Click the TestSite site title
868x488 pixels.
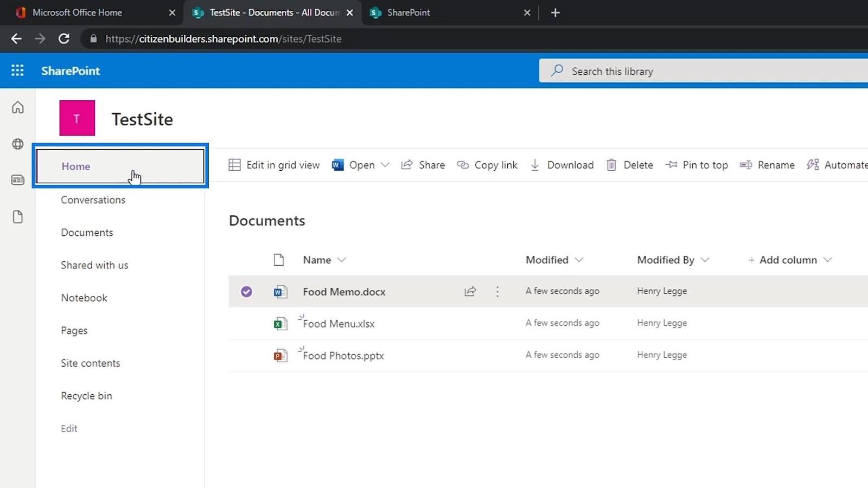pos(142,119)
